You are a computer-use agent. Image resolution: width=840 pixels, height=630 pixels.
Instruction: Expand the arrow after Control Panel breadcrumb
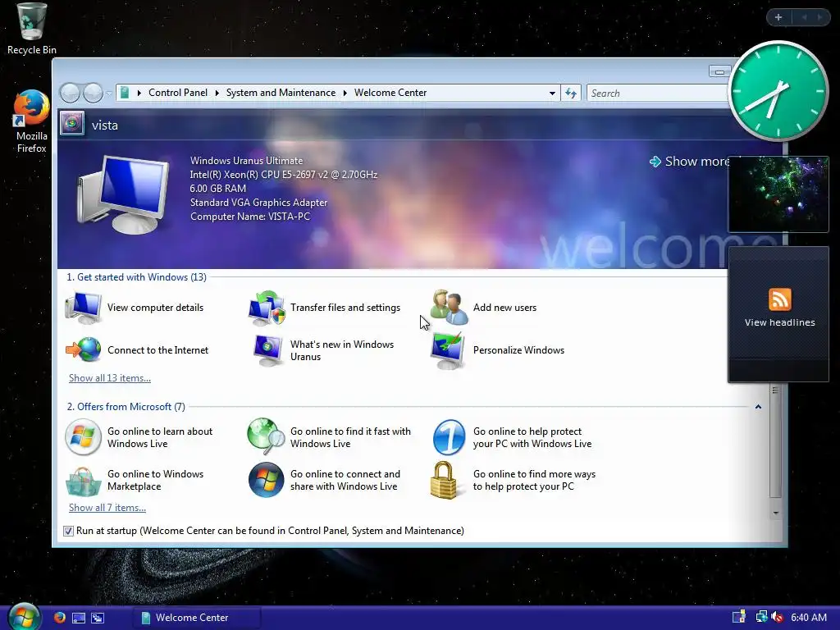tap(217, 94)
